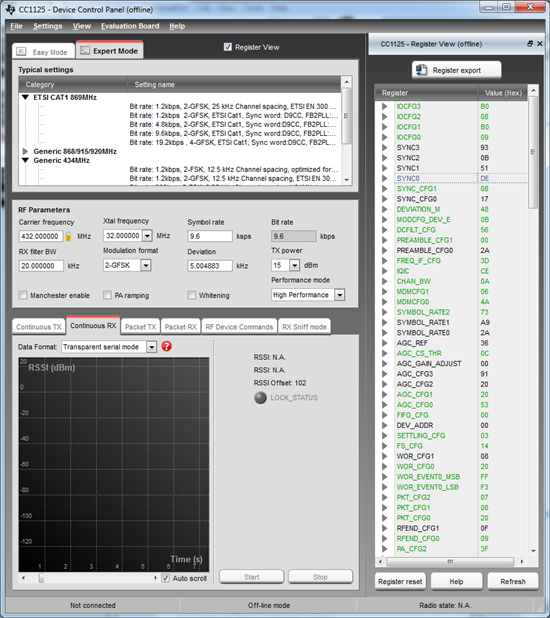Click the red help question mark icon
Image resolution: width=550 pixels, height=618 pixels.
click(x=167, y=346)
